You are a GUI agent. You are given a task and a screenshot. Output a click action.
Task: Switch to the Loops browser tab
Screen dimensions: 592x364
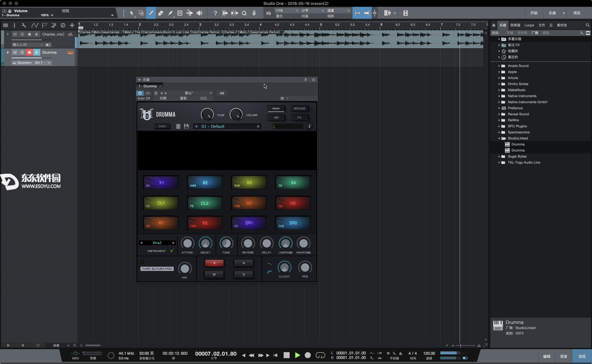pyautogui.click(x=529, y=25)
